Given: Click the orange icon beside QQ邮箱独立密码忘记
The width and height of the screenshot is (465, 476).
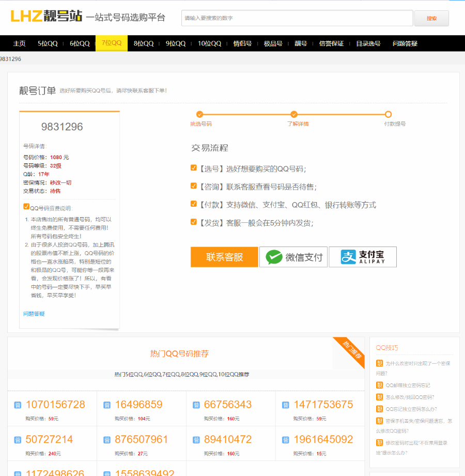Looking at the screenshot, I should pos(380,385).
